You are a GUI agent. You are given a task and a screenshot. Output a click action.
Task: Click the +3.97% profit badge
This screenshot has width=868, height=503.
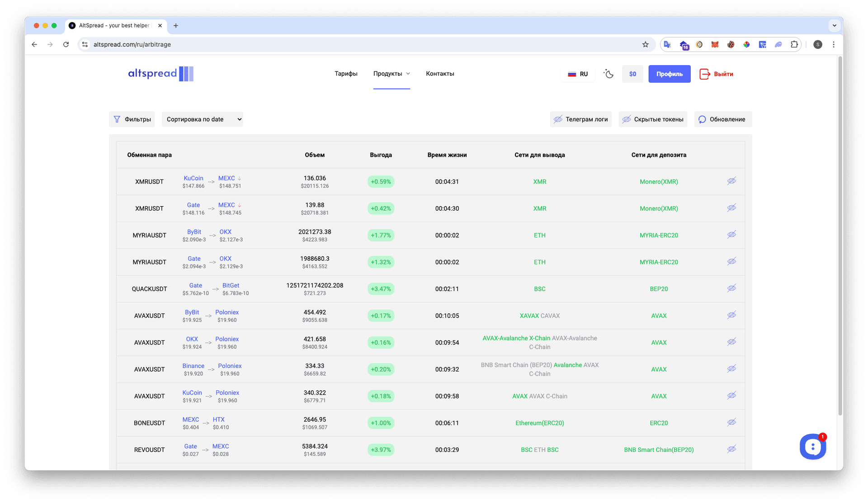[381, 450]
